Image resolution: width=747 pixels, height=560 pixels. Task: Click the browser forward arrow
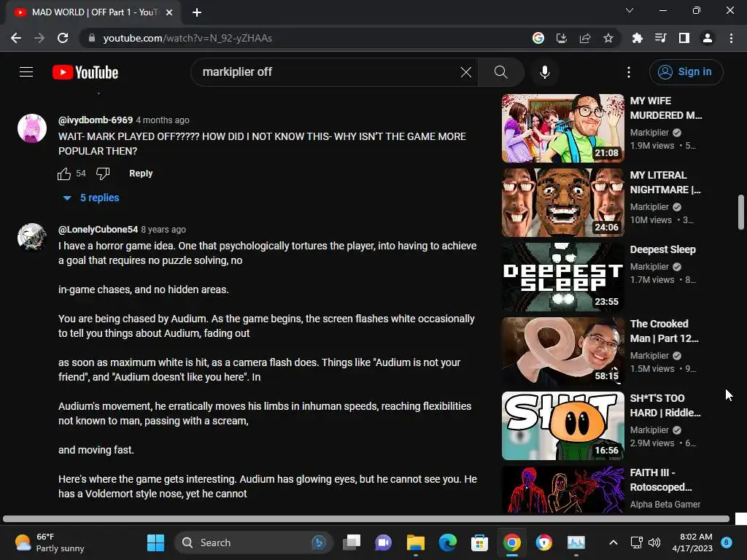39,38
